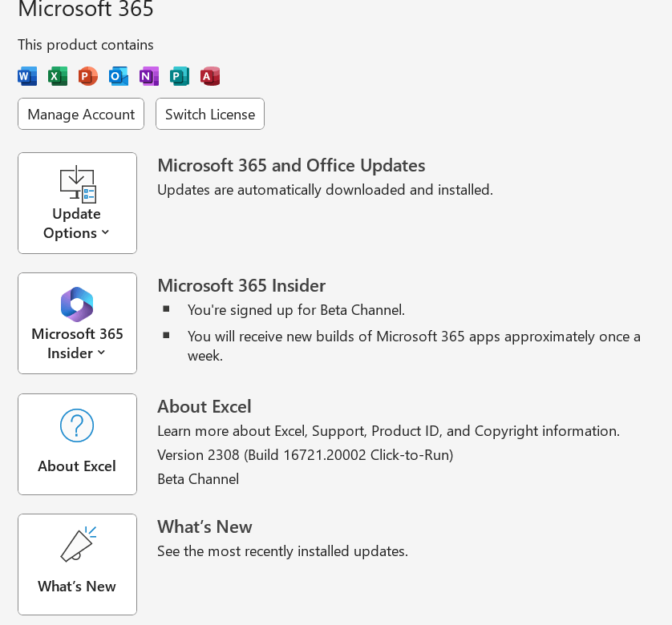
Task: Select the 'About Excel' section heading
Action: 204,406
